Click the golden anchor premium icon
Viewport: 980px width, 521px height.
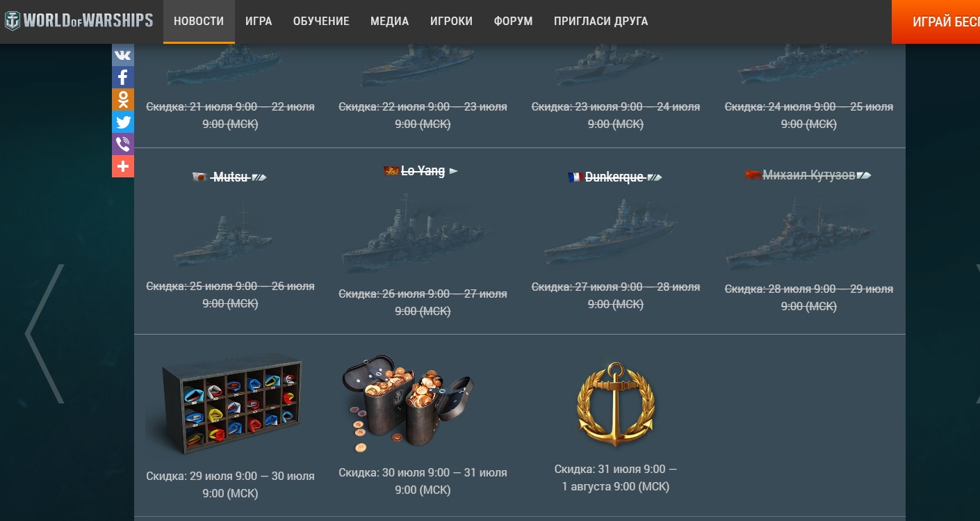[x=616, y=404]
